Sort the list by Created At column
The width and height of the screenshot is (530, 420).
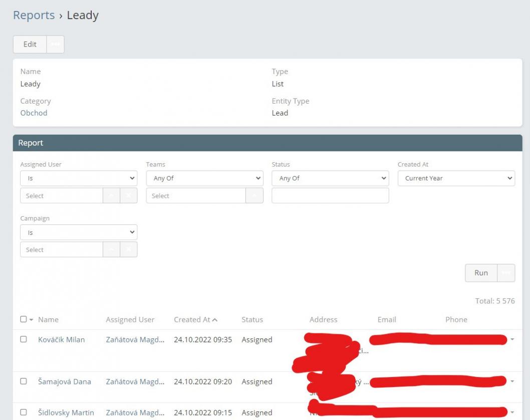point(193,319)
